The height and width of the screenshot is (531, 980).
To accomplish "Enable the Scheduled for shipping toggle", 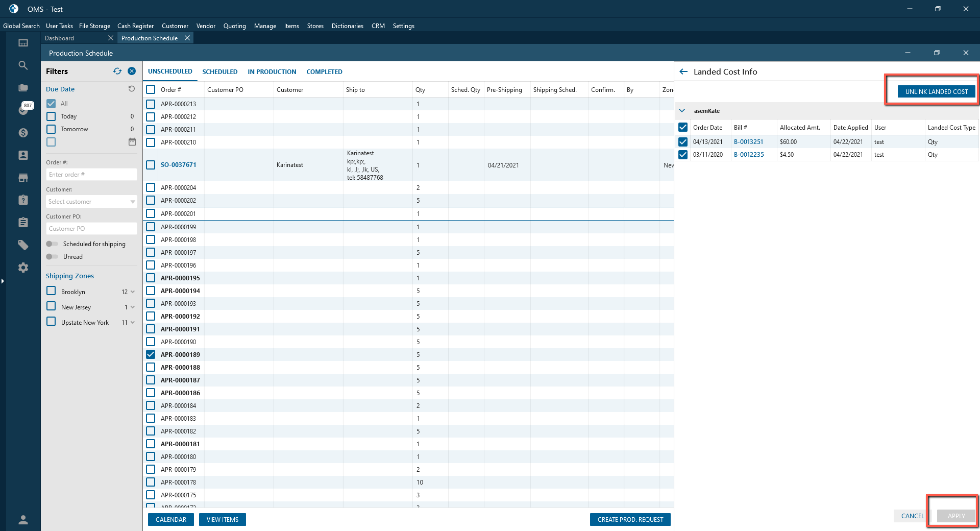I will click(52, 244).
